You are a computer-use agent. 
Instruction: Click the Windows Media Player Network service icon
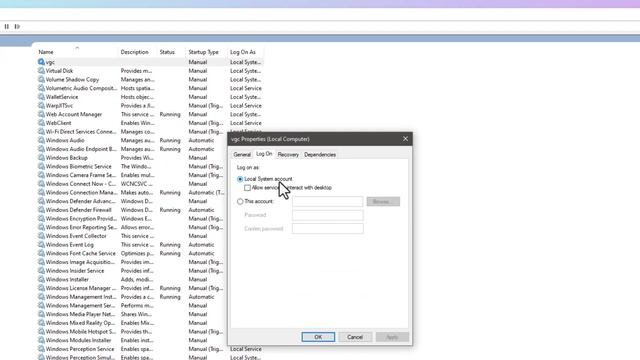click(41, 314)
